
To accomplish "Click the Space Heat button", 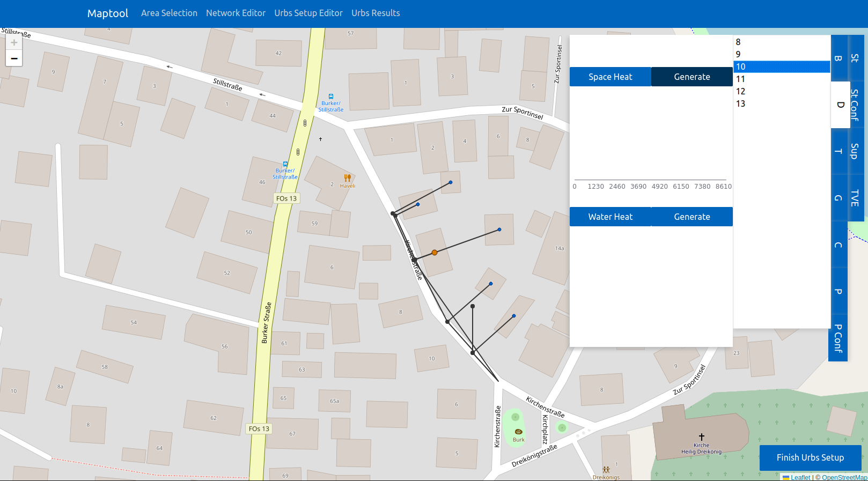I will [x=610, y=77].
